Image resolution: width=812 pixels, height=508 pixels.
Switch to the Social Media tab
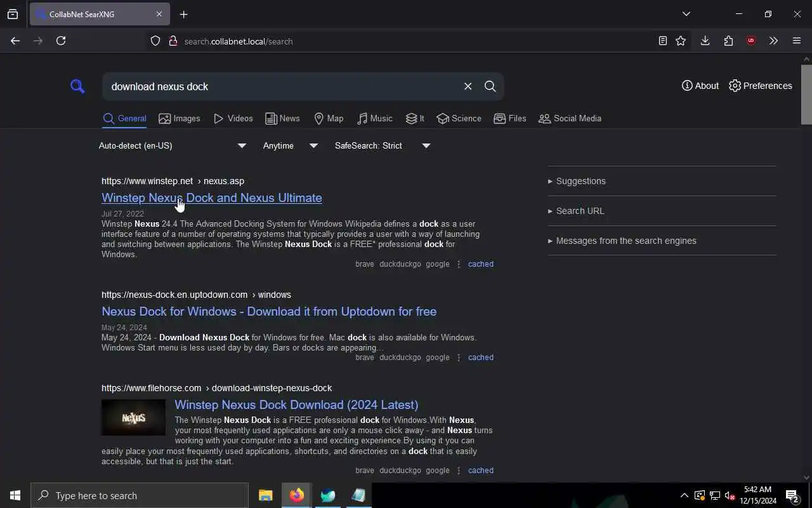tap(570, 119)
